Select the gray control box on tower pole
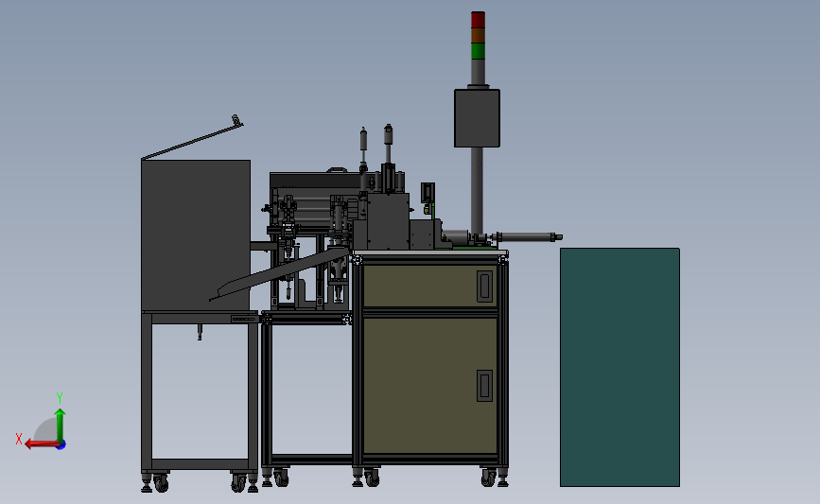Screen dimensions: 820x504 pyautogui.click(x=477, y=118)
